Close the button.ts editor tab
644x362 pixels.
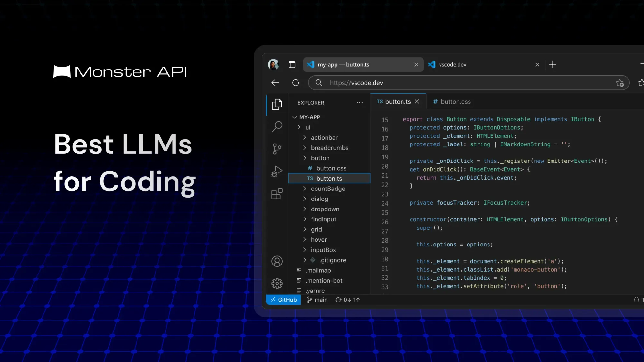[417, 102]
